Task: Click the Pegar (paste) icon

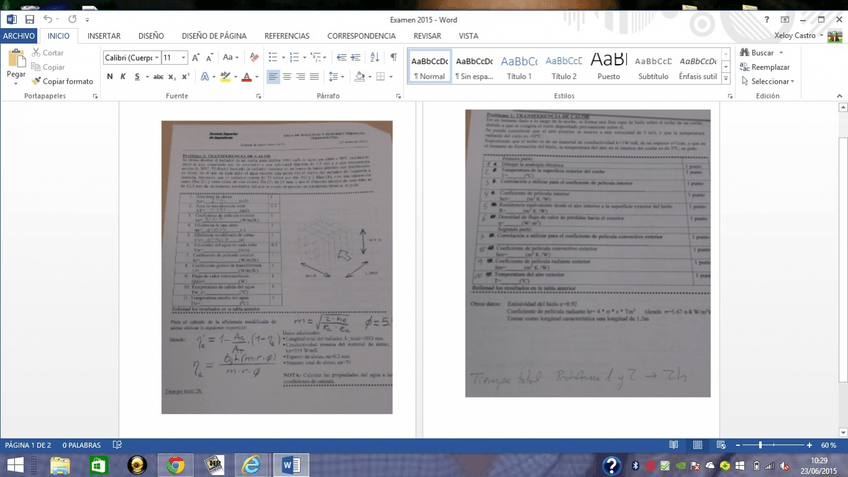Action: 16,59
